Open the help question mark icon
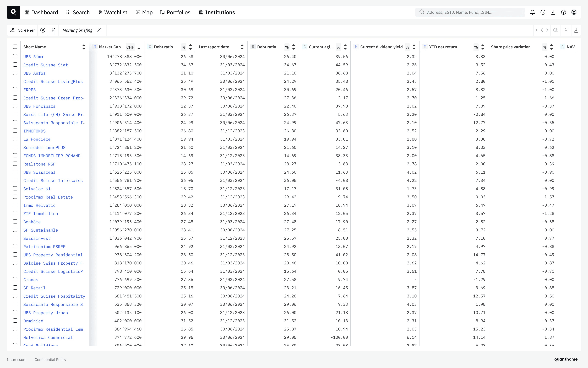Viewport: 588px width, 368px height. click(x=563, y=12)
